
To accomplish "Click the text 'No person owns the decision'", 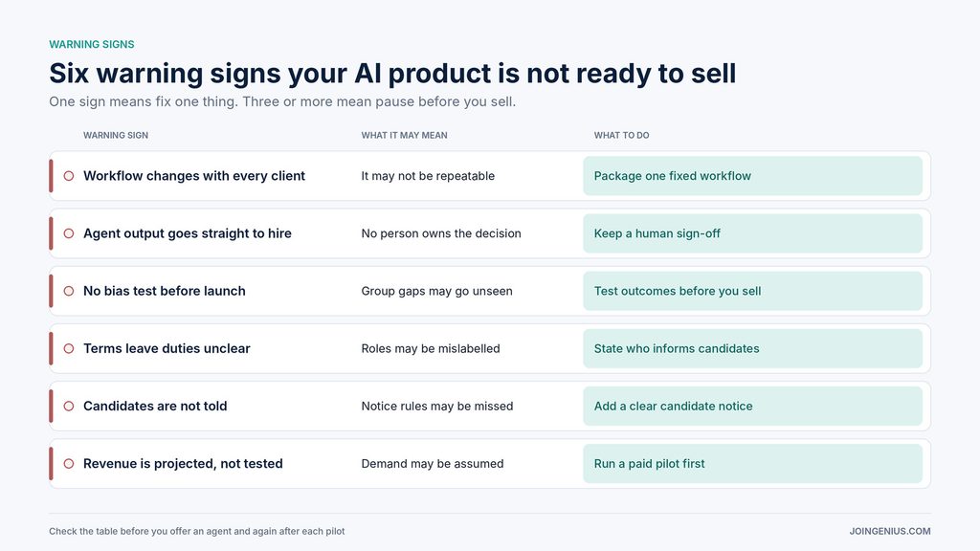I will (x=441, y=233).
